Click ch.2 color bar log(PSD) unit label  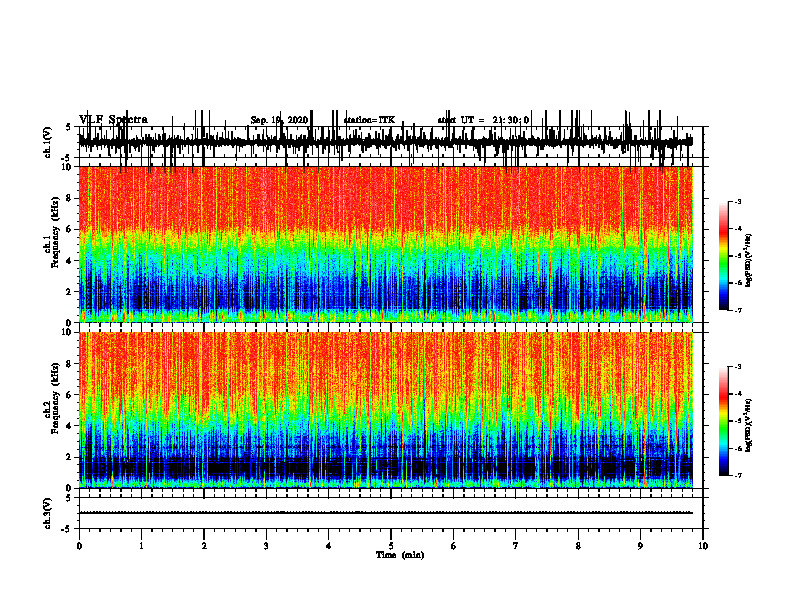pos(749,425)
